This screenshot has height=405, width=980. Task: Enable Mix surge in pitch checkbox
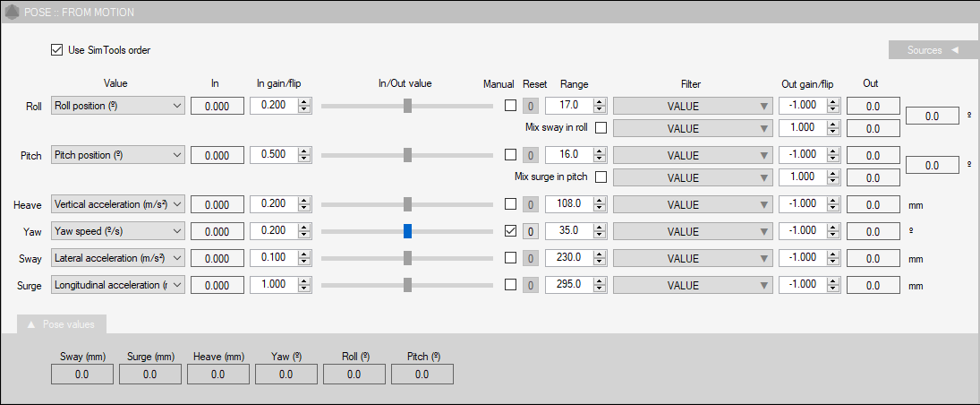pos(601,177)
